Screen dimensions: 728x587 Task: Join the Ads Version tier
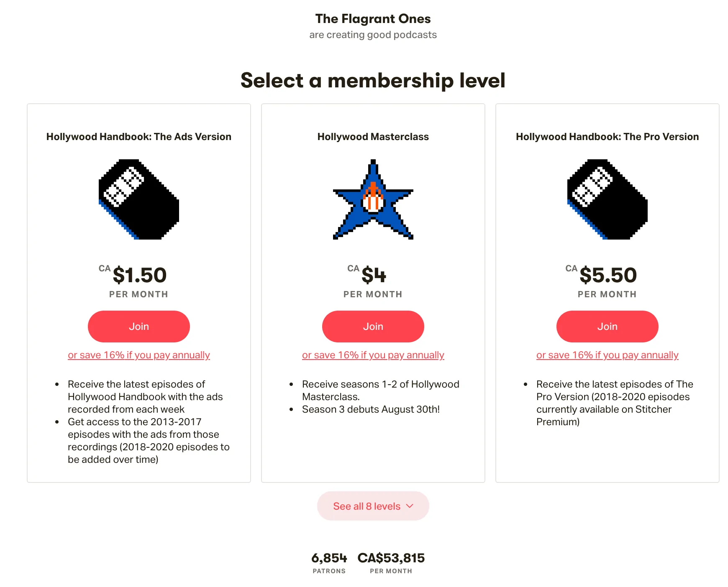pyautogui.click(x=138, y=327)
